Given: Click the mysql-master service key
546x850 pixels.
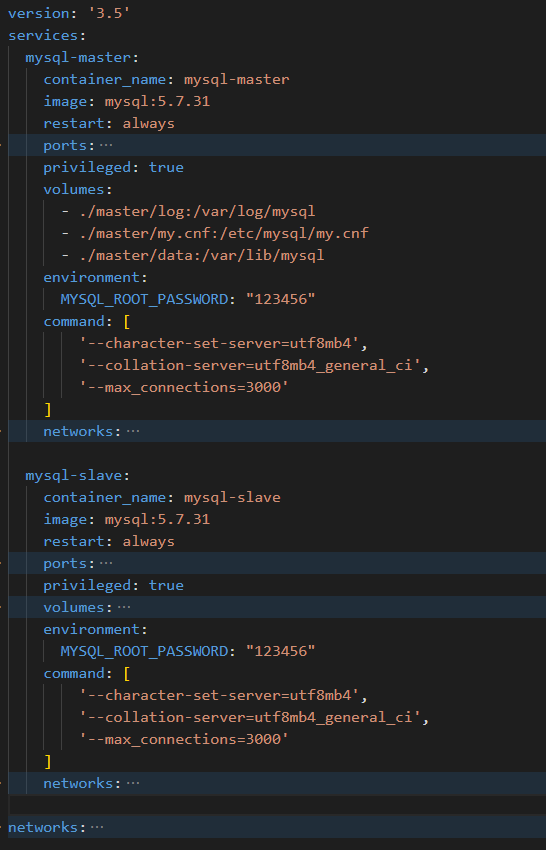Looking at the screenshot, I should tap(78, 58).
